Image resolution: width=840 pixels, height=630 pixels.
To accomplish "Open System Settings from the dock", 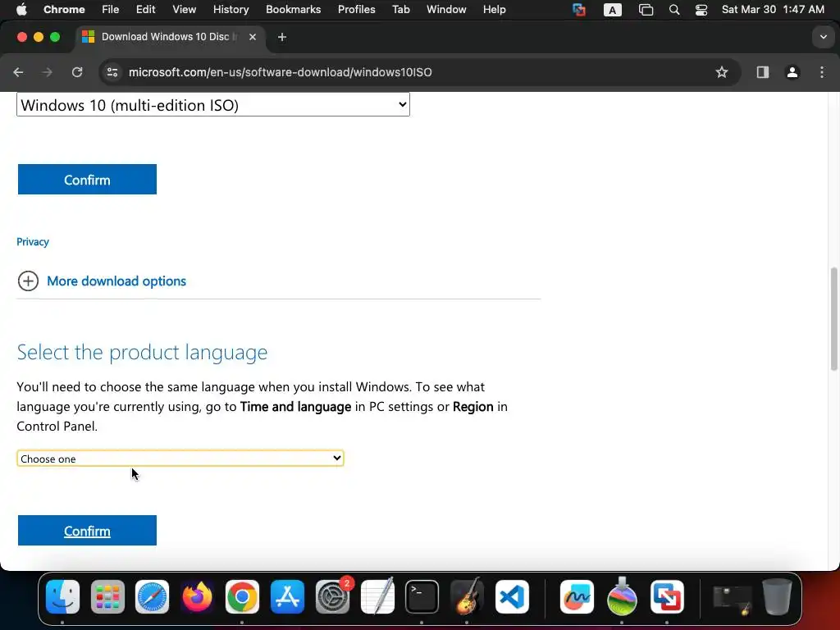I will 332,596.
